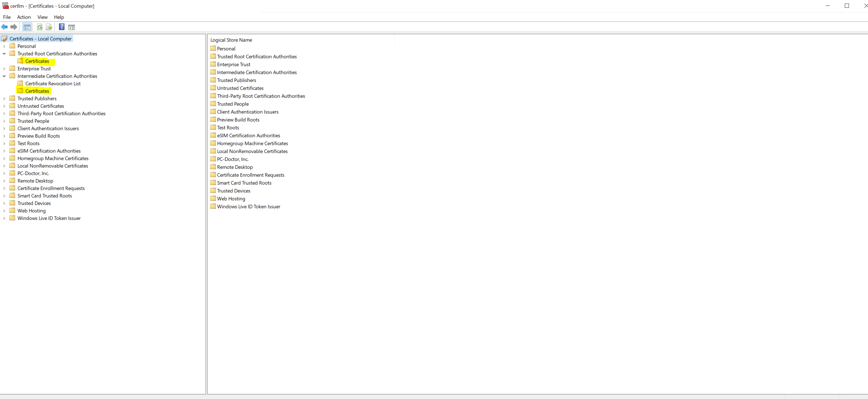
Task: Expand the Personal store node
Action: tap(4, 46)
